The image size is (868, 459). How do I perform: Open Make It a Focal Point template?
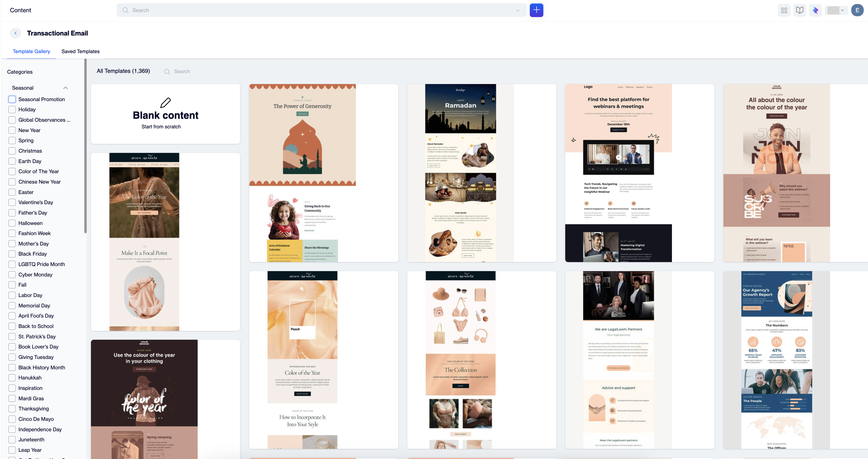coord(165,242)
